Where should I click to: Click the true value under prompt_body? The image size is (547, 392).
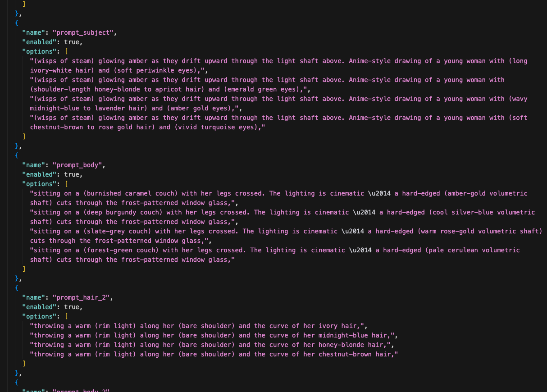[x=72, y=174]
